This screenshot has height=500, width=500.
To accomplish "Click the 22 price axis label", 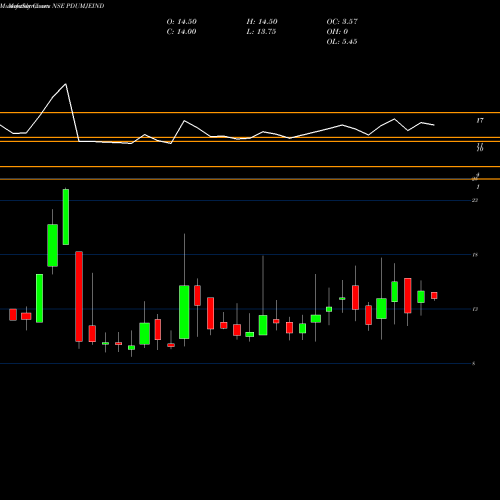I will [x=475, y=200].
